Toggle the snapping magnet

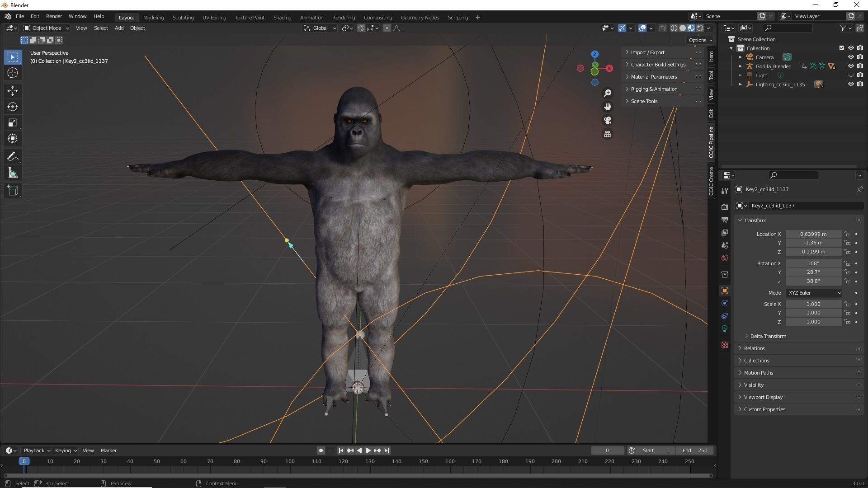(x=361, y=28)
